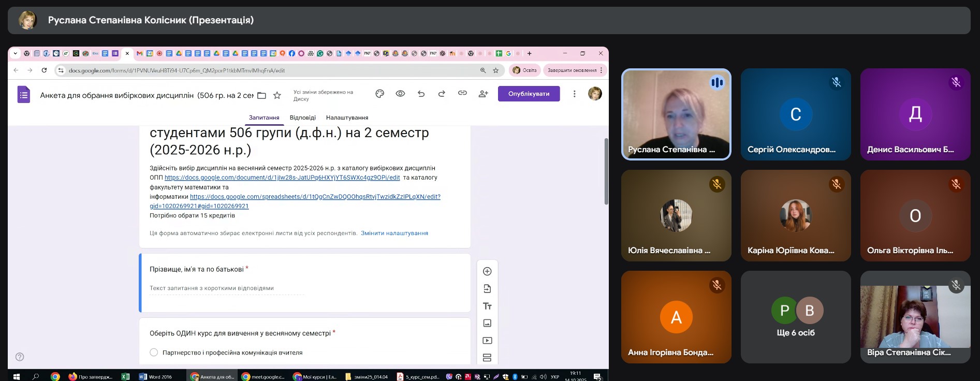
Task: Click the Windows Start button
Action: 16,376
